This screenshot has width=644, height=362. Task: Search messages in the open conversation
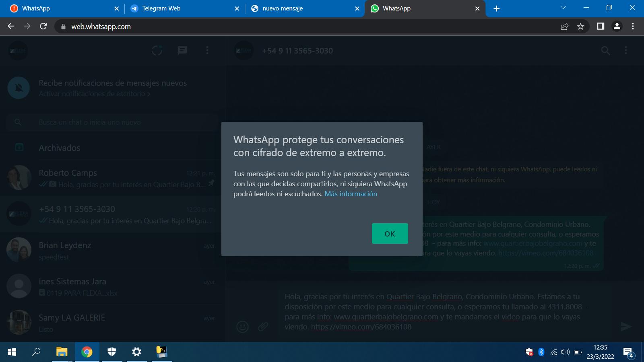point(605,50)
